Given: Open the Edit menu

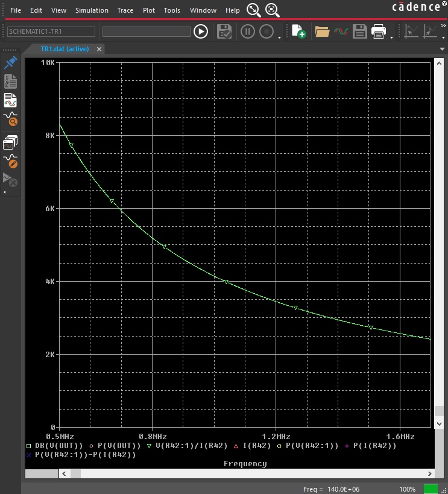Looking at the screenshot, I should point(36,10).
